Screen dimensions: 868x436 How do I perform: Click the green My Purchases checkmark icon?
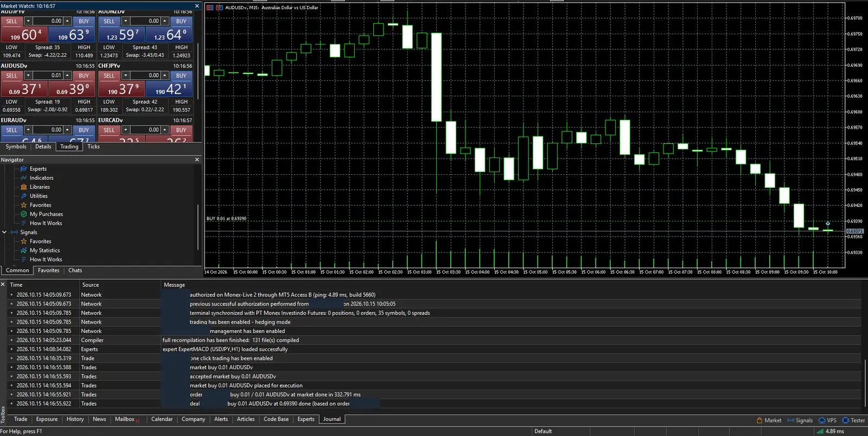(x=24, y=214)
